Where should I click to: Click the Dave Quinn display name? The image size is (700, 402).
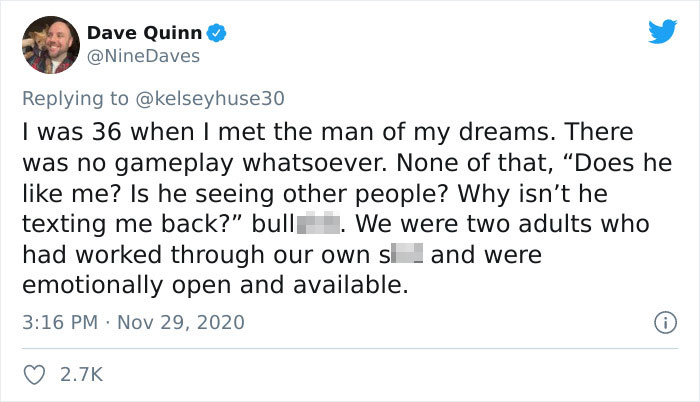[158, 33]
